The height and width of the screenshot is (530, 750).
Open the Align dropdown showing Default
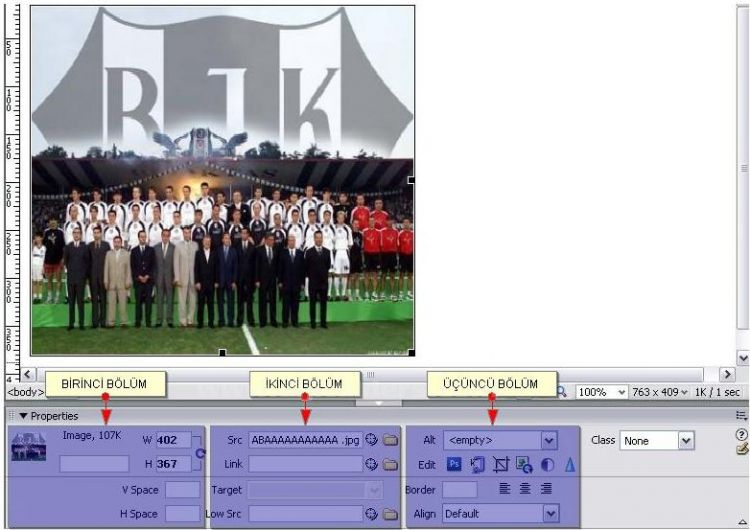[x=551, y=514]
